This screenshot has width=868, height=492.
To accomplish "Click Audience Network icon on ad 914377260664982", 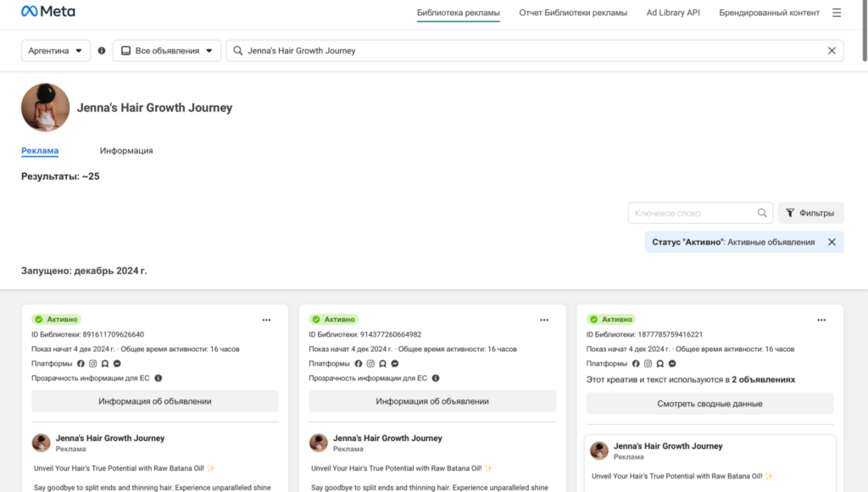I will pyautogui.click(x=382, y=363).
